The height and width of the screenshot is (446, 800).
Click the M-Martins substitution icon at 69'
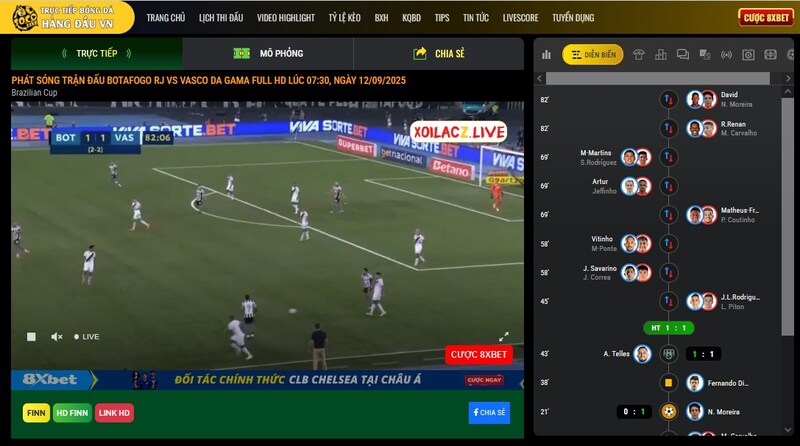(x=668, y=157)
